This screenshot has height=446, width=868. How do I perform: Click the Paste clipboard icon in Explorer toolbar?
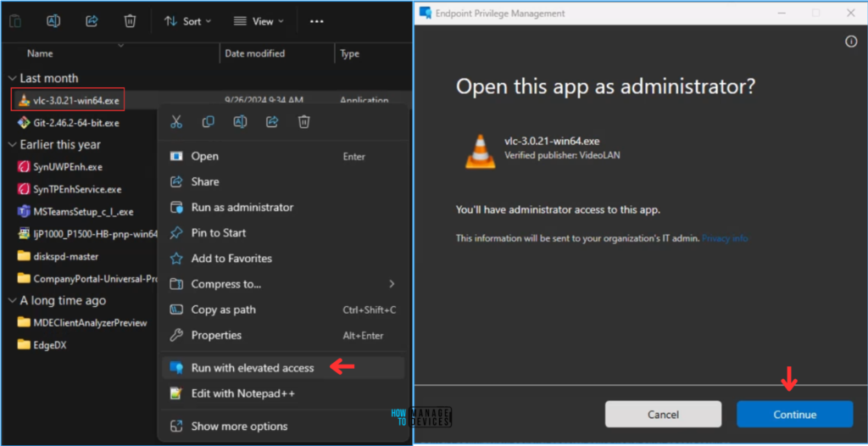15,21
